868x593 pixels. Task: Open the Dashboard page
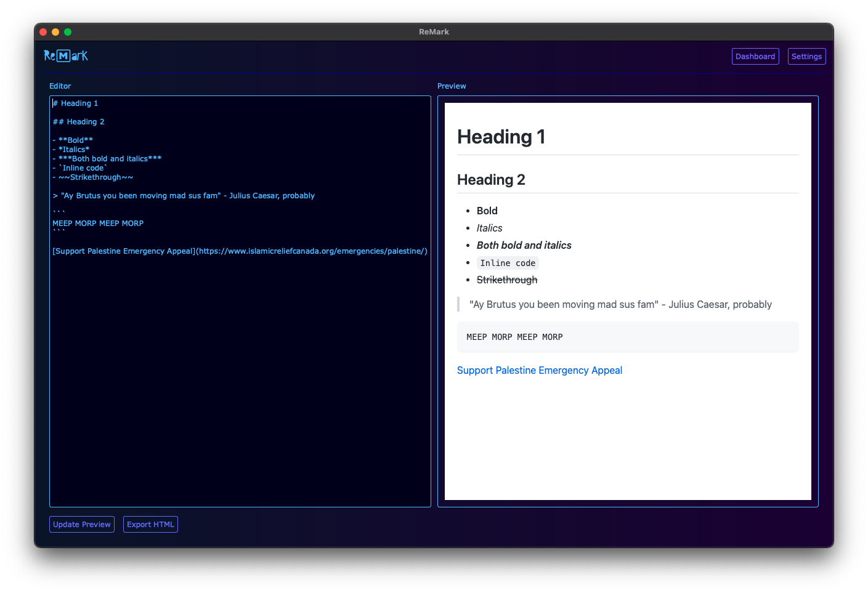pos(755,57)
